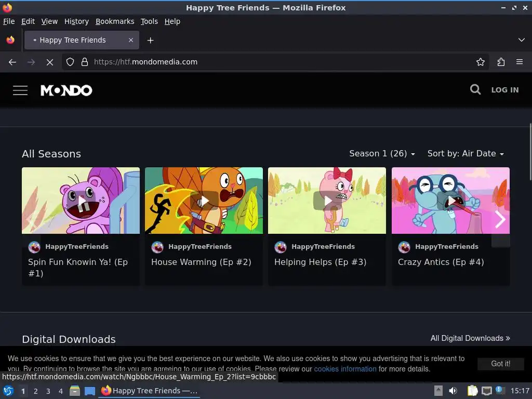Open the network tray icon
The width and height of the screenshot is (532, 399).
[x=486, y=391]
